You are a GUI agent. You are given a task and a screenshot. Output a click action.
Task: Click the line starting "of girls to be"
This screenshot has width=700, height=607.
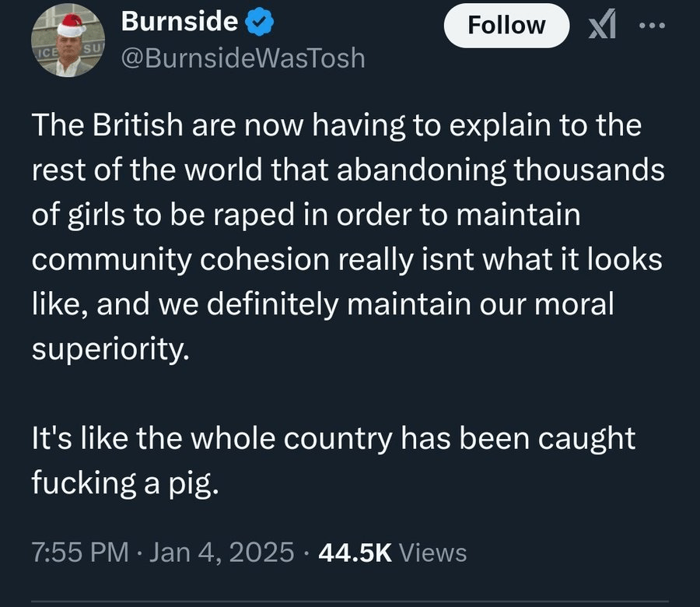(306, 216)
